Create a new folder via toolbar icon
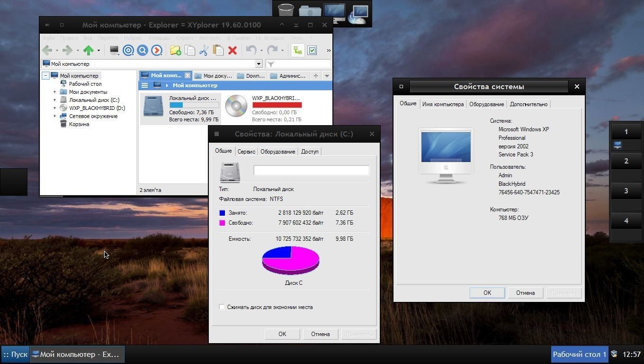The image size is (644, 364). coord(175,50)
